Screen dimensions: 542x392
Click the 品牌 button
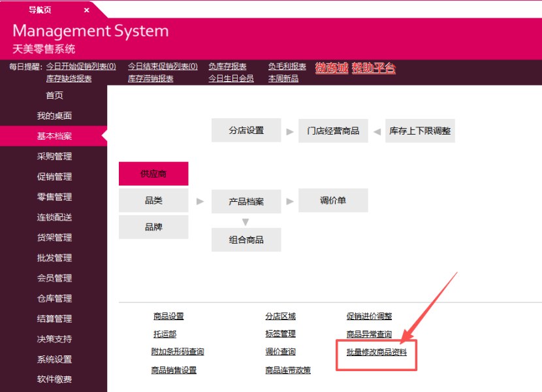point(153,227)
